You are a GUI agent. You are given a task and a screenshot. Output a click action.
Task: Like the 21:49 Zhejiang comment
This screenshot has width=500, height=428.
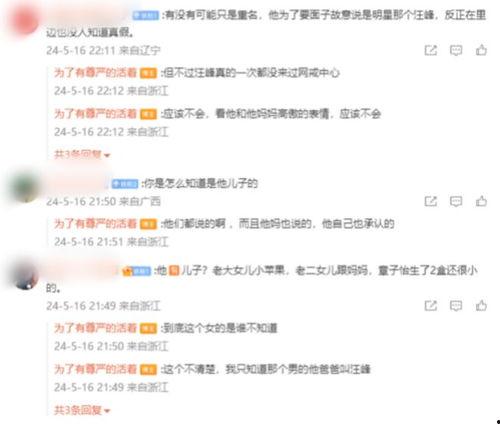(481, 305)
